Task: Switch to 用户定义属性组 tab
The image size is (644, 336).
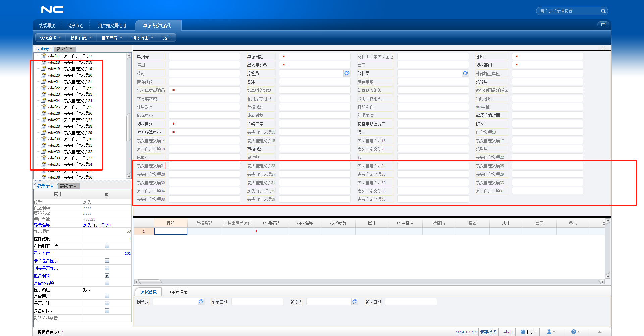Action: [x=112, y=26]
